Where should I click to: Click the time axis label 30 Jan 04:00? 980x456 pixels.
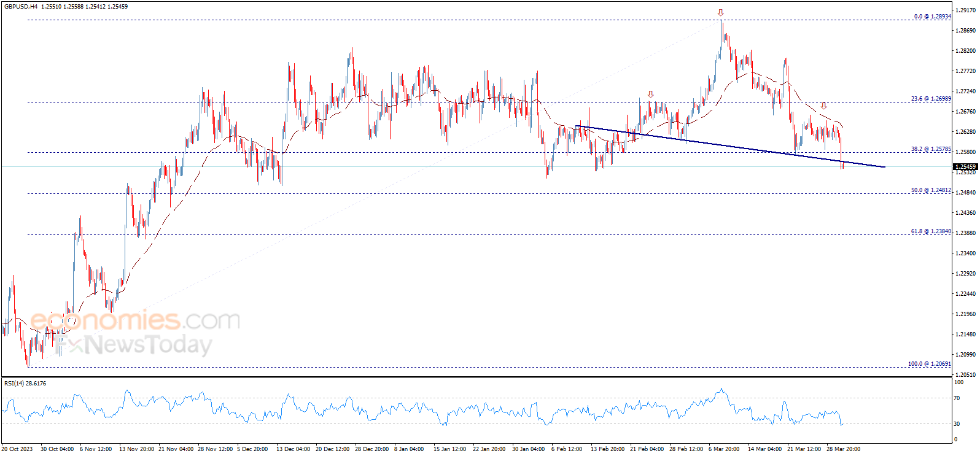[x=529, y=449]
